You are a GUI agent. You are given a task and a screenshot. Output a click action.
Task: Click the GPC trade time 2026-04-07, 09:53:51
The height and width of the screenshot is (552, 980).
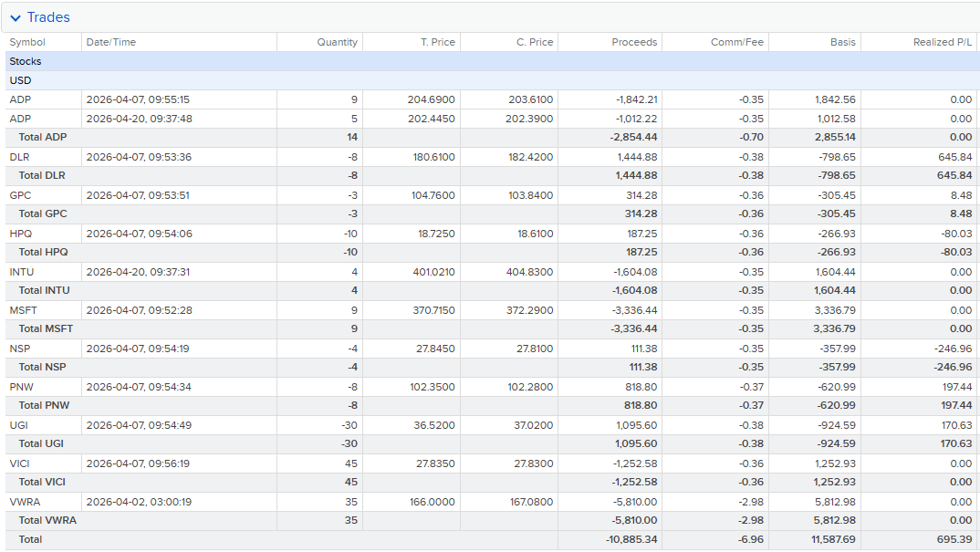tap(138, 195)
